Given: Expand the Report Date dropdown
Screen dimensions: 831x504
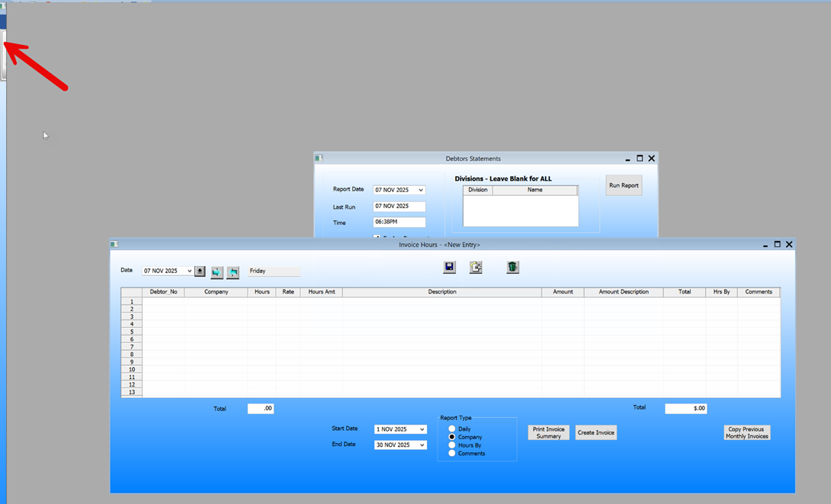Looking at the screenshot, I should click(421, 191).
